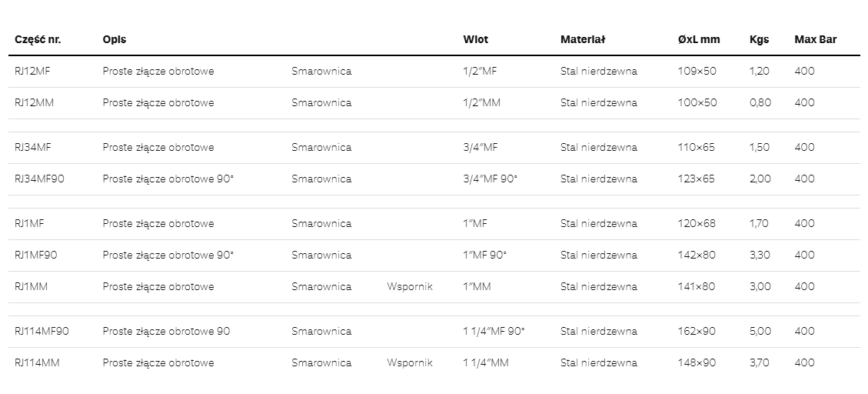
Task: Click part number RJ1MF90
Action: tap(35, 255)
